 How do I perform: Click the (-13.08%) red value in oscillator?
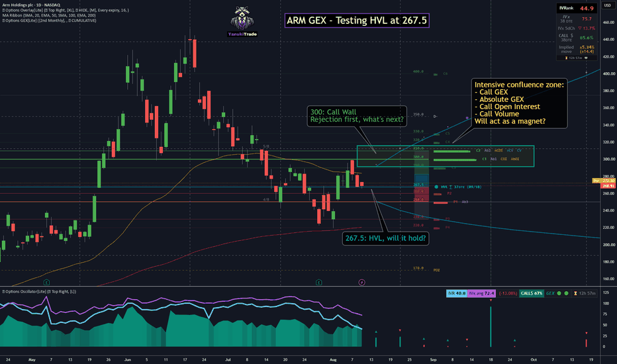click(508, 293)
